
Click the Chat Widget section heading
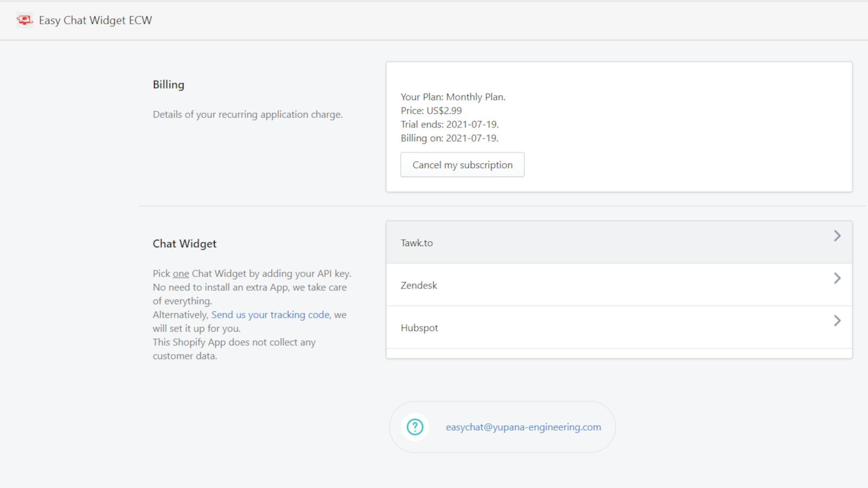pyautogui.click(x=184, y=243)
